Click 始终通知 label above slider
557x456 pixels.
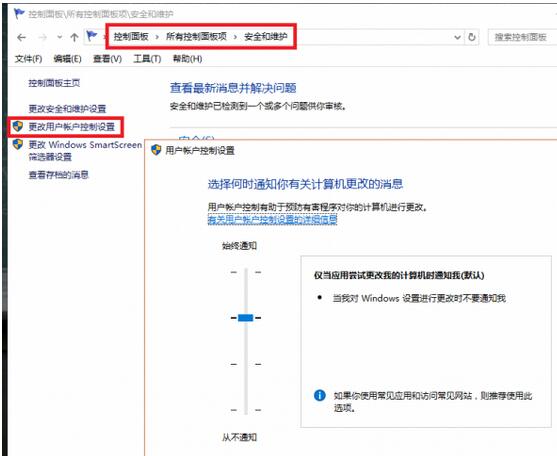click(x=239, y=246)
